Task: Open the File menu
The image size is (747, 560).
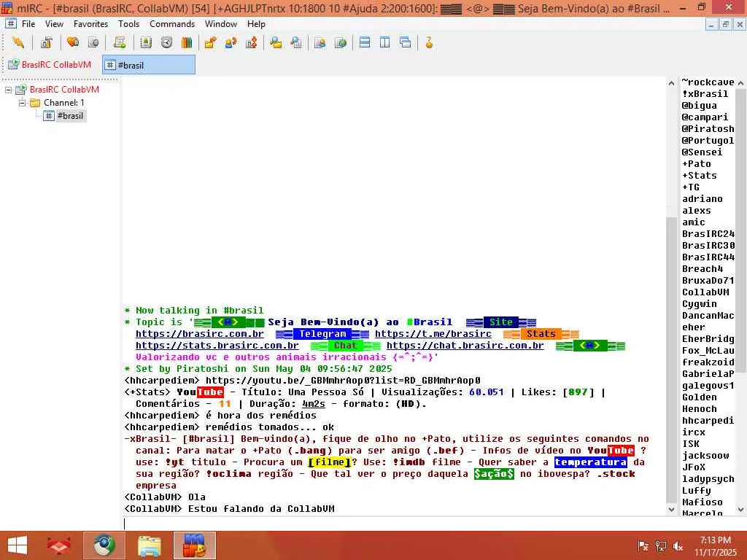Action: point(28,24)
